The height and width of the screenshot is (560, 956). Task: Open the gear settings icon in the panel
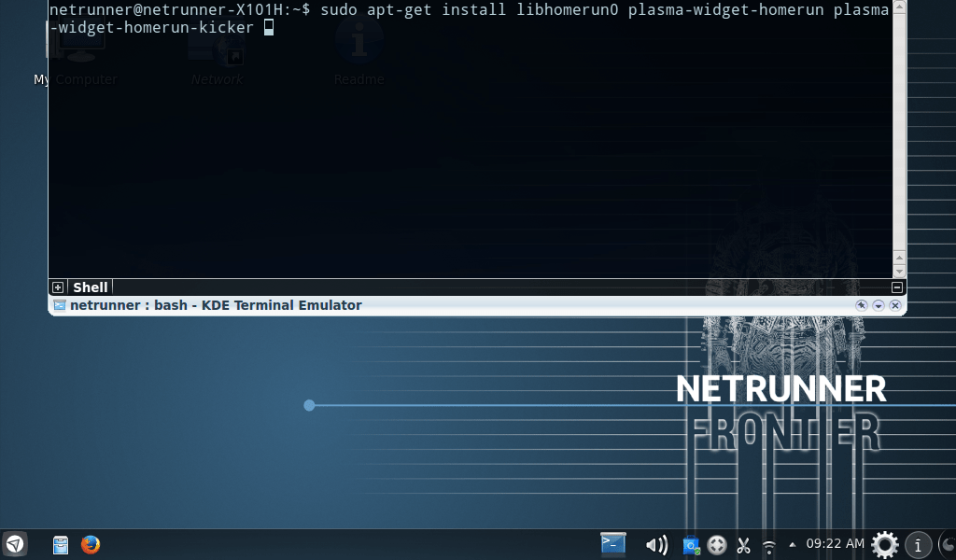885,544
